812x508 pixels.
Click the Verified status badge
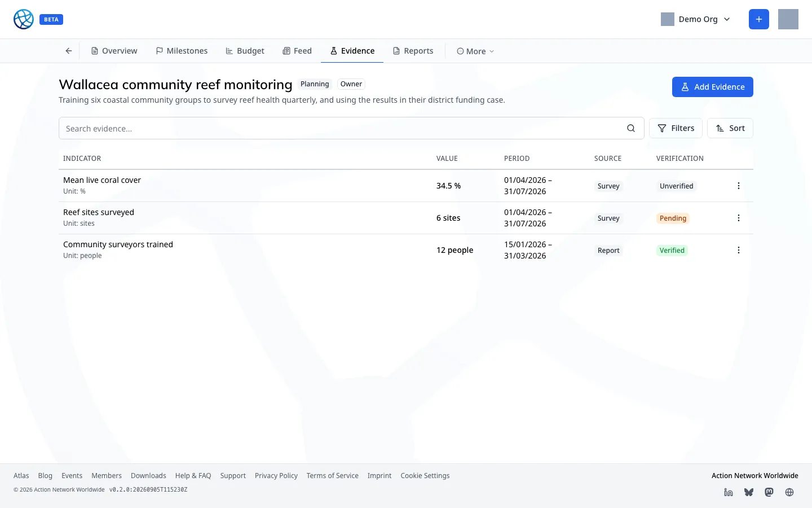coord(672,250)
